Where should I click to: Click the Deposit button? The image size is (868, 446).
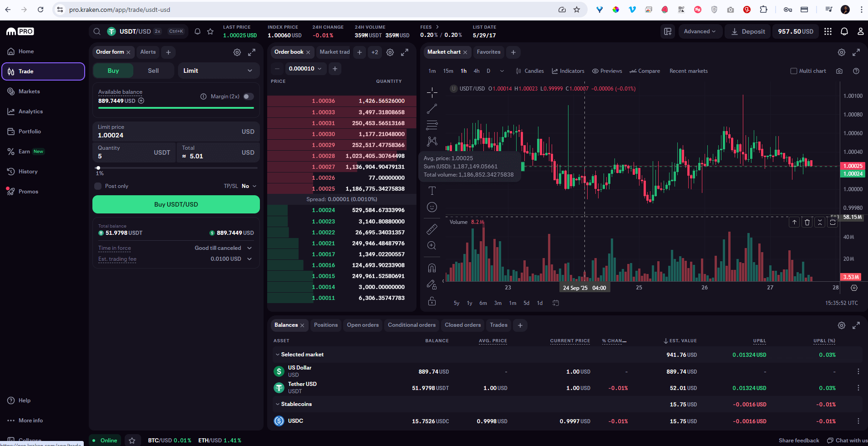748,31
